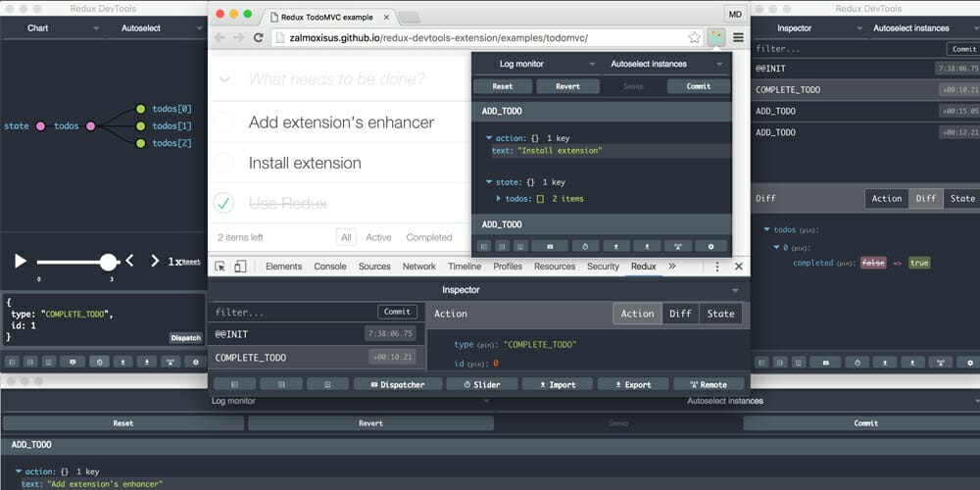
Task: Click the Redux DevTools extension icon in Chrome
Action: point(715,37)
